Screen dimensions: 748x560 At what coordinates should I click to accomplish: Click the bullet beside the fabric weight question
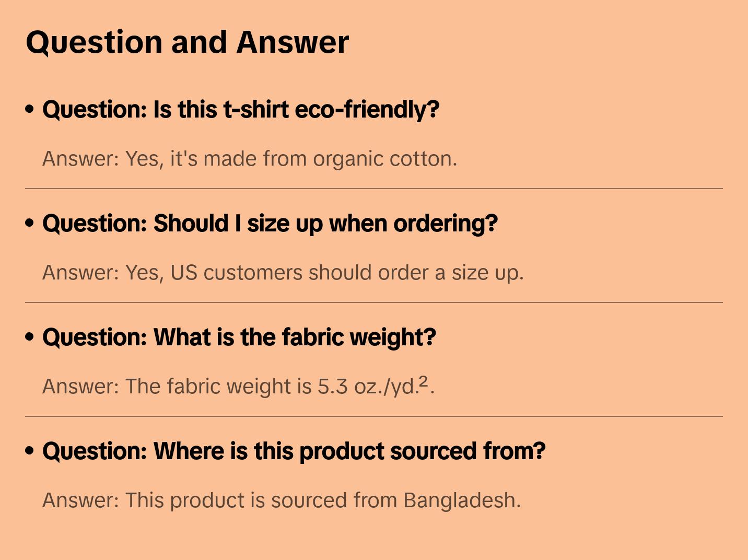[30, 337]
